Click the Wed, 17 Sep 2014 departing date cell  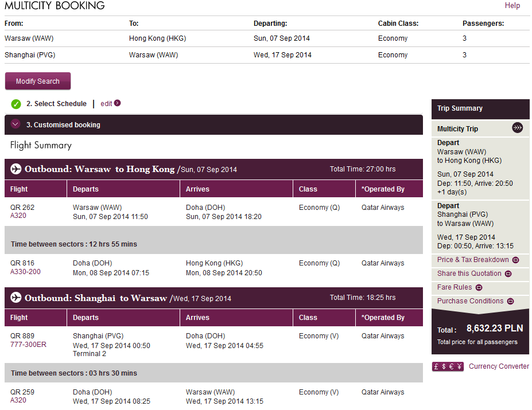click(x=282, y=55)
